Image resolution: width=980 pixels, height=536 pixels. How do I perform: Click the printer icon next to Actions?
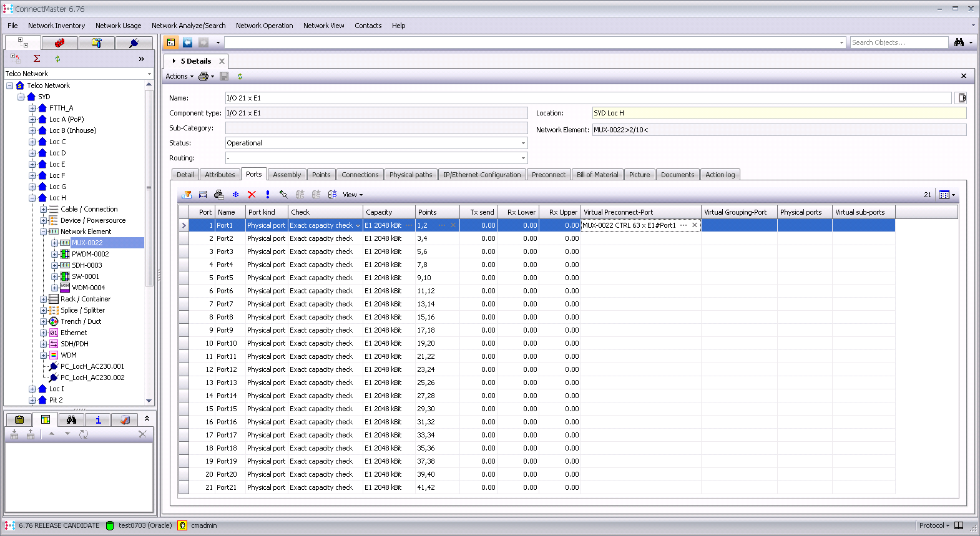(x=203, y=76)
